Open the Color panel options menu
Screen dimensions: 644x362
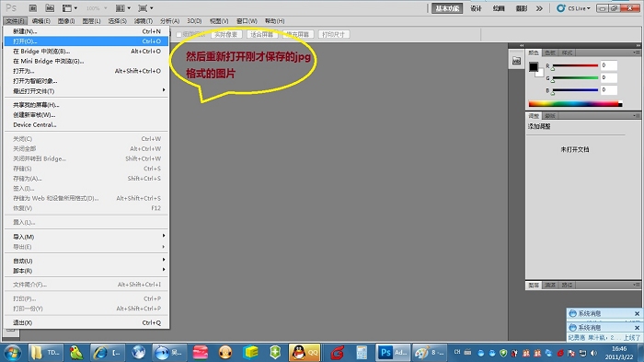tap(636, 53)
